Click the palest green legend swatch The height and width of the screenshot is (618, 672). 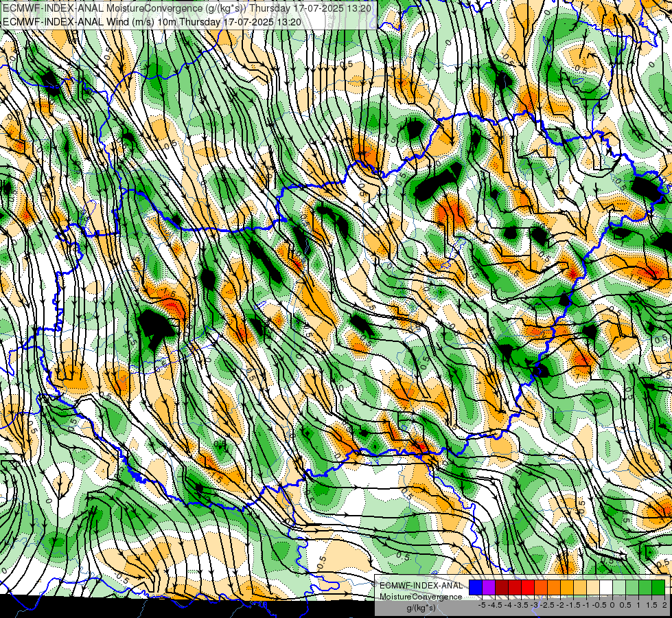(619, 587)
